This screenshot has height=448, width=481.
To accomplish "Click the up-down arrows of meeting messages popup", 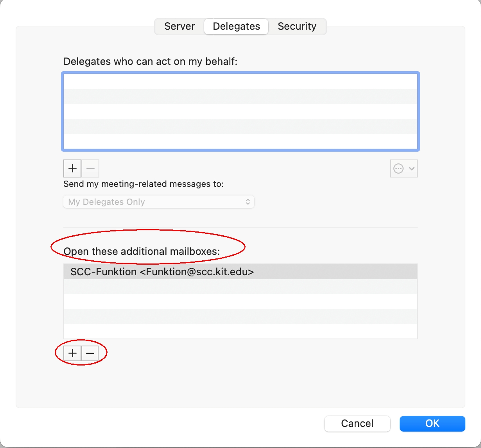I will point(248,202).
